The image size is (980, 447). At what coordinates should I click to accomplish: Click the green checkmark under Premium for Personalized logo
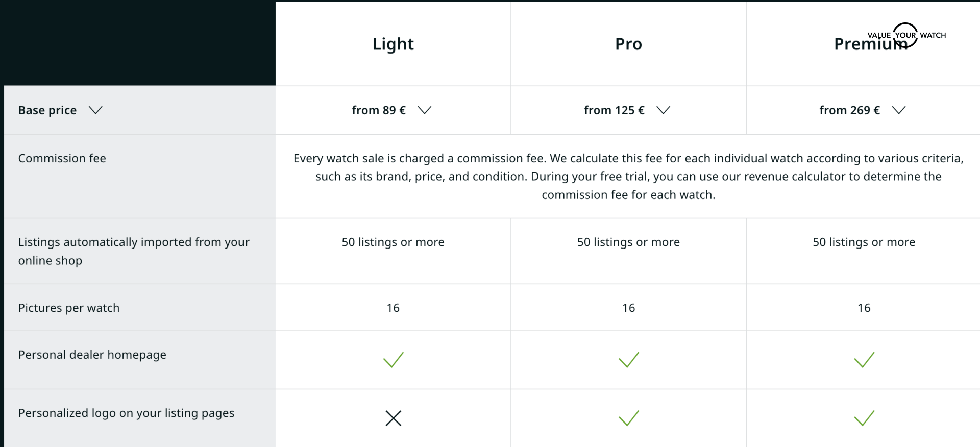pyautogui.click(x=863, y=418)
